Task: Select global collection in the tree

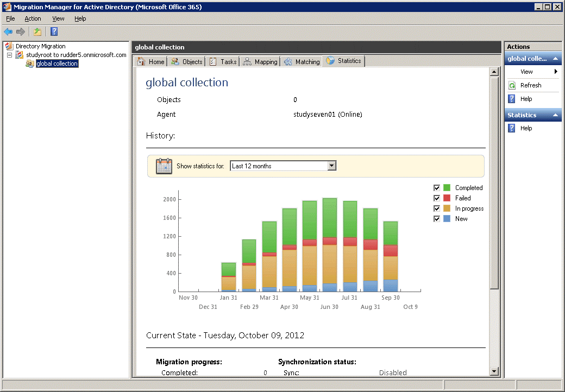Action: click(57, 64)
